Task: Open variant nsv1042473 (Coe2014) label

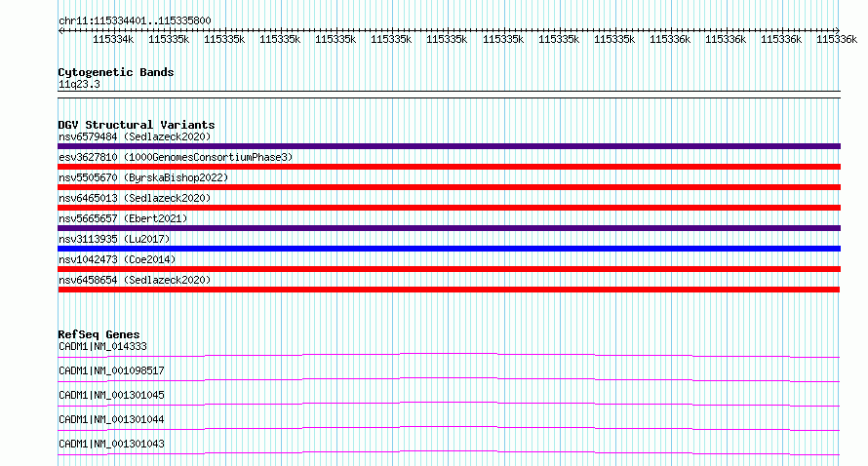Action: coord(117,259)
